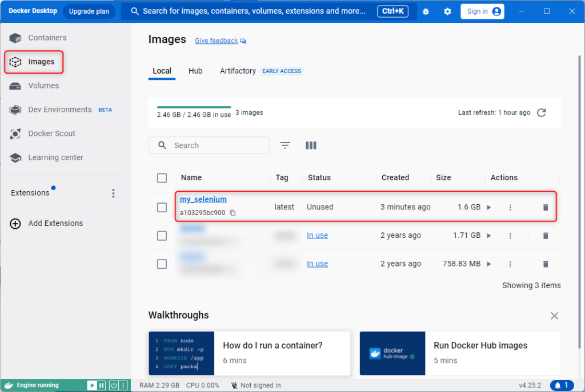The width and height of the screenshot is (585, 392).
Task: Click the engine power icon in the status bar
Action: (x=114, y=385)
